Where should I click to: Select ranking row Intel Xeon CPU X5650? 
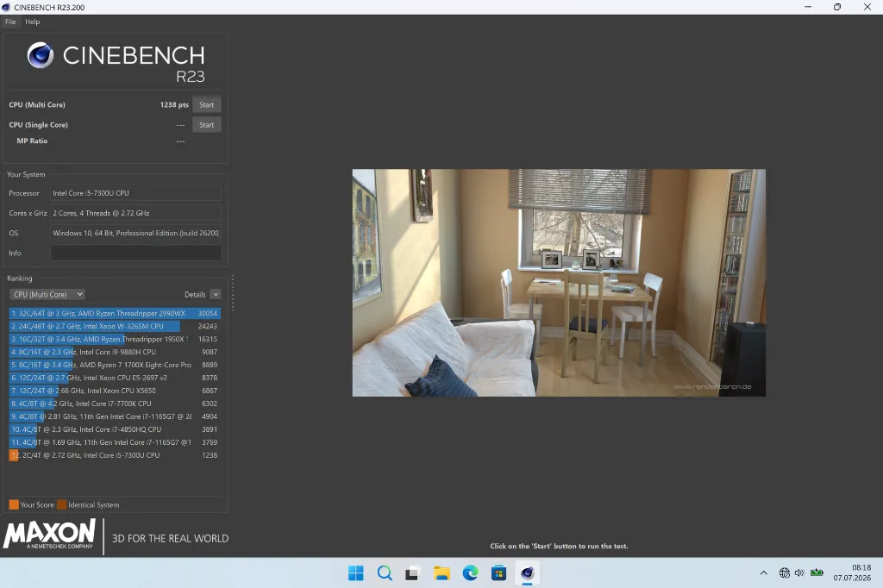[115, 391]
